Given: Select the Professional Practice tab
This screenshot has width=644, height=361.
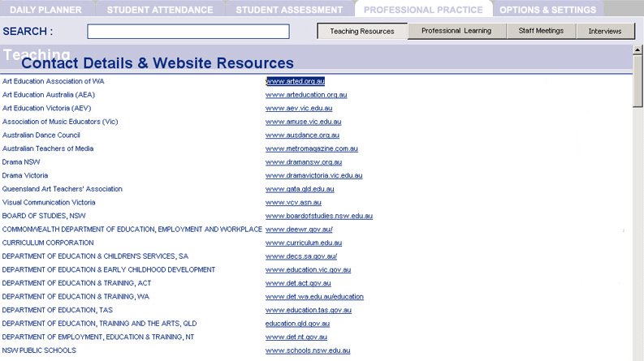Looking at the screenshot, I should click(x=423, y=10).
